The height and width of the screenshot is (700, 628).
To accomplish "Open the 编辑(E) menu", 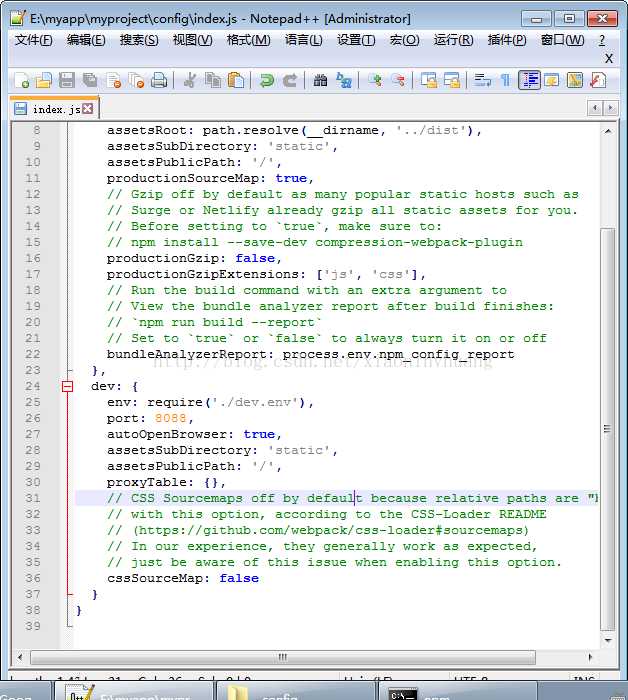I will pos(86,40).
